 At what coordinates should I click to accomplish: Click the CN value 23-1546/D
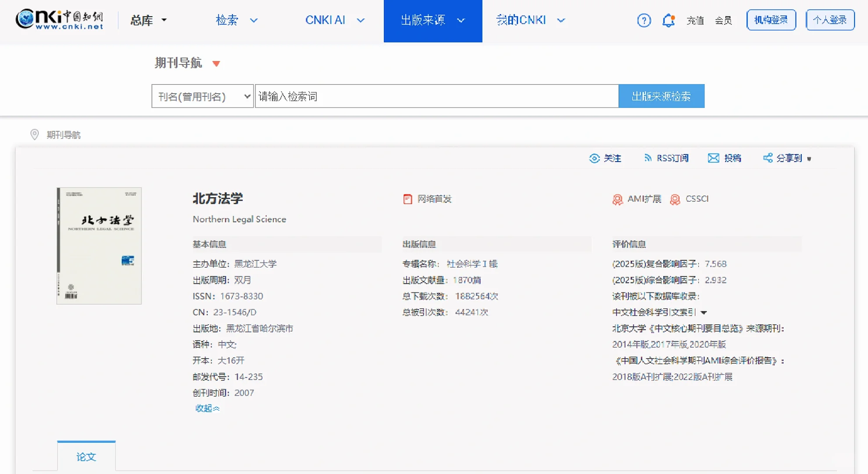click(235, 312)
